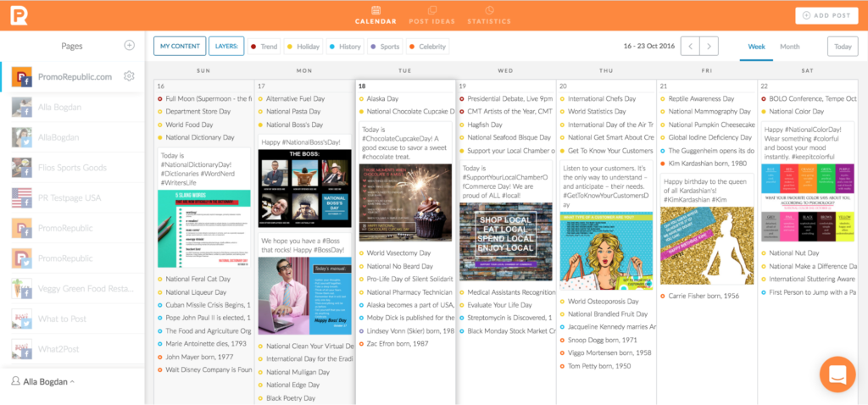The image size is (868, 405).
Task: Select the Reptile Awareness Day event
Action: (x=697, y=98)
